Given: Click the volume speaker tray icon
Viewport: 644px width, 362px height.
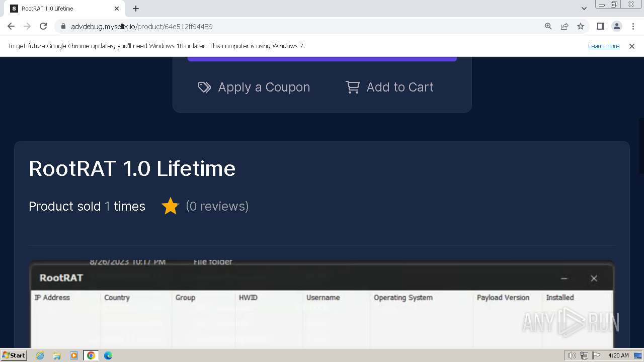Looking at the screenshot, I should (572, 355).
